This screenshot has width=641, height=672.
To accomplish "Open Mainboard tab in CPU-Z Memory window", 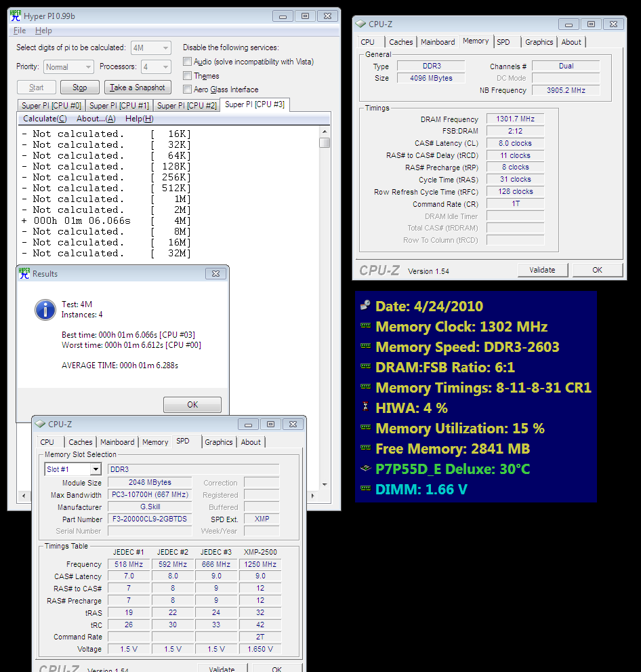I will 438,42.
